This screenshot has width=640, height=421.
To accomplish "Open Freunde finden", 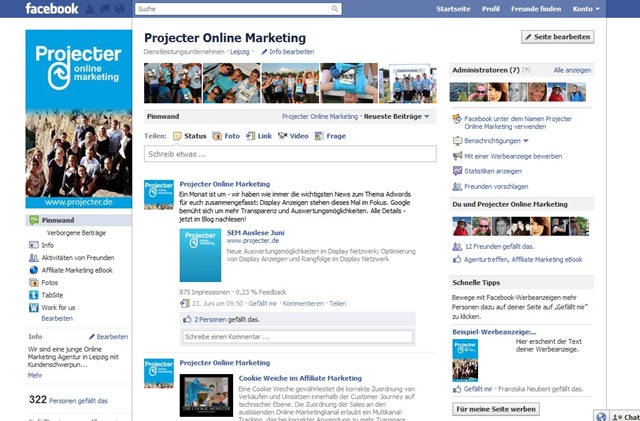I will [x=536, y=9].
